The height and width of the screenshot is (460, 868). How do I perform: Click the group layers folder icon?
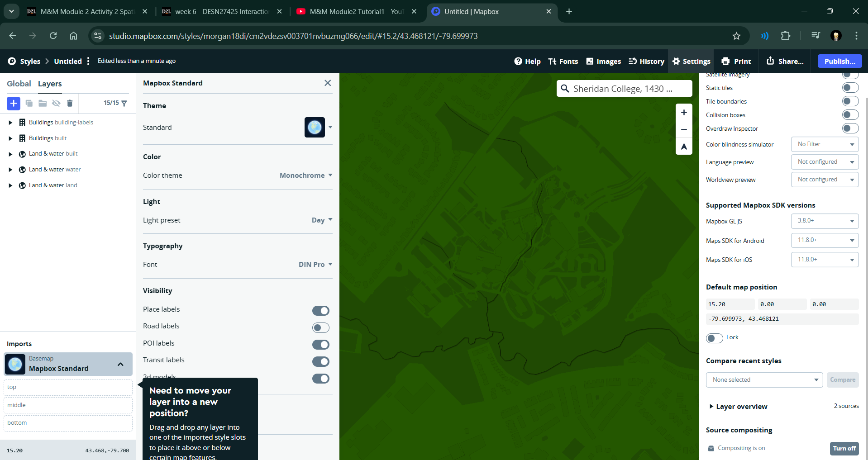(43, 103)
